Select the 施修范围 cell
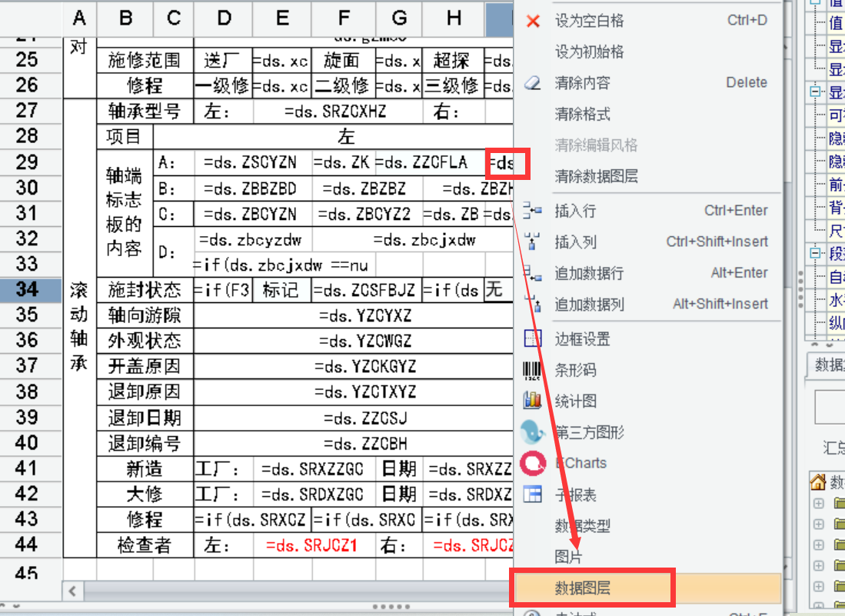This screenshot has width=845, height=616. 145,60
